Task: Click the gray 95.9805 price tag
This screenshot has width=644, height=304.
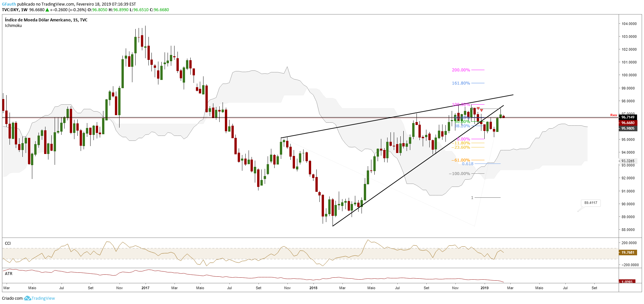Action: click(628, 128)
